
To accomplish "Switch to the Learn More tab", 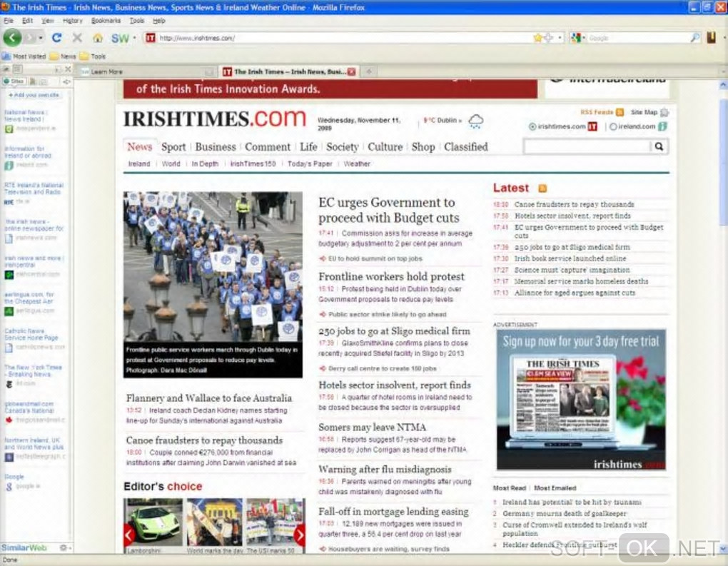I will tap(147, 71).
